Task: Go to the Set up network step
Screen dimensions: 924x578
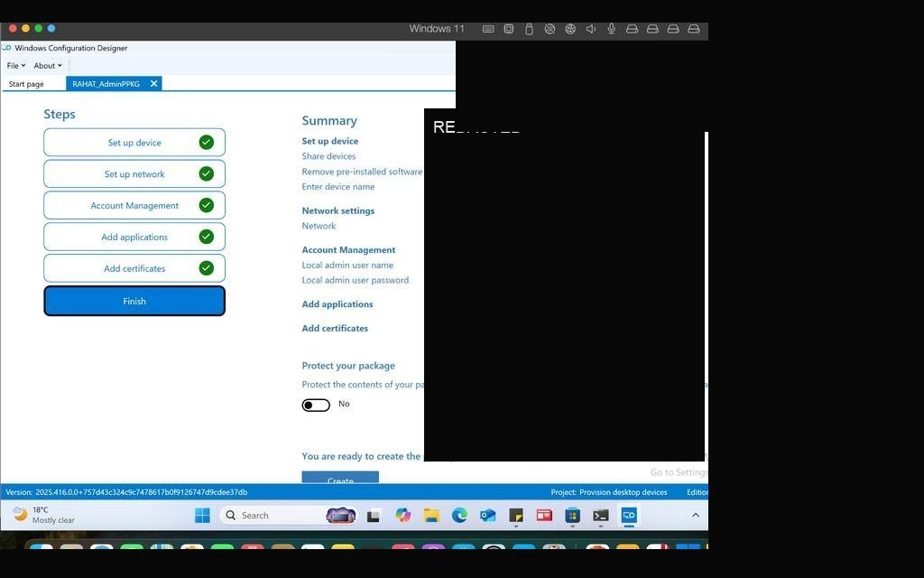Action: click(x=134, y=174)
